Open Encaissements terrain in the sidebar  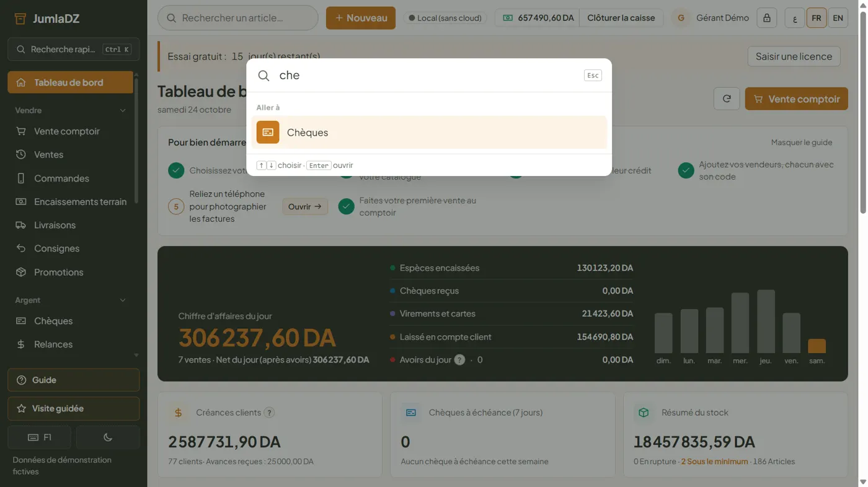[x=71, y=201]
